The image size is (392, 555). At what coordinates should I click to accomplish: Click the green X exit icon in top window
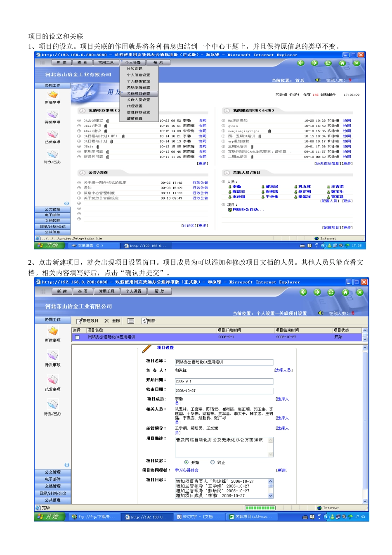pos(357,63)
